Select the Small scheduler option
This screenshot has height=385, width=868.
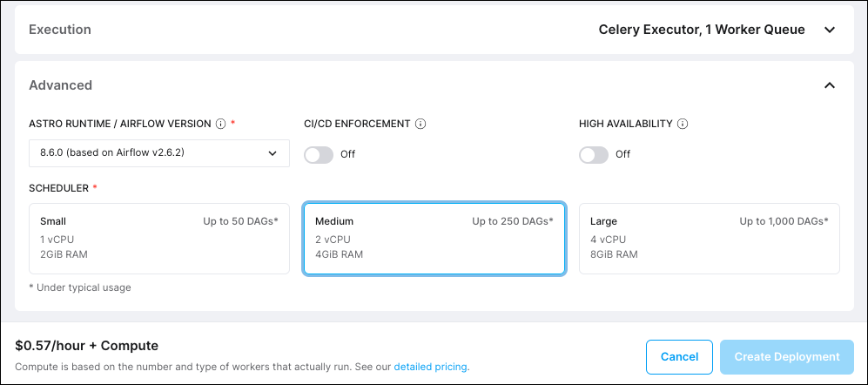[x=159, y=239]
